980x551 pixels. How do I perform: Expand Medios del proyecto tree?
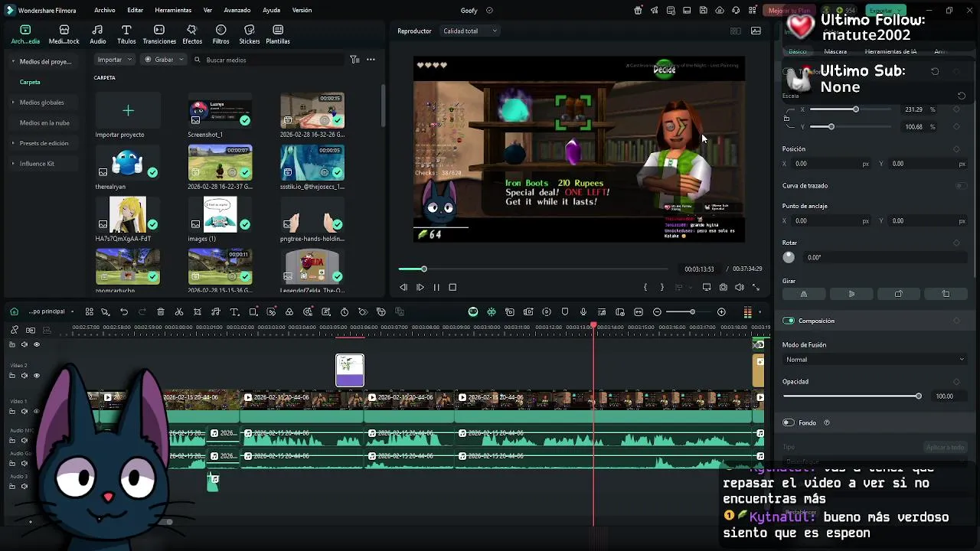[13, 61]
